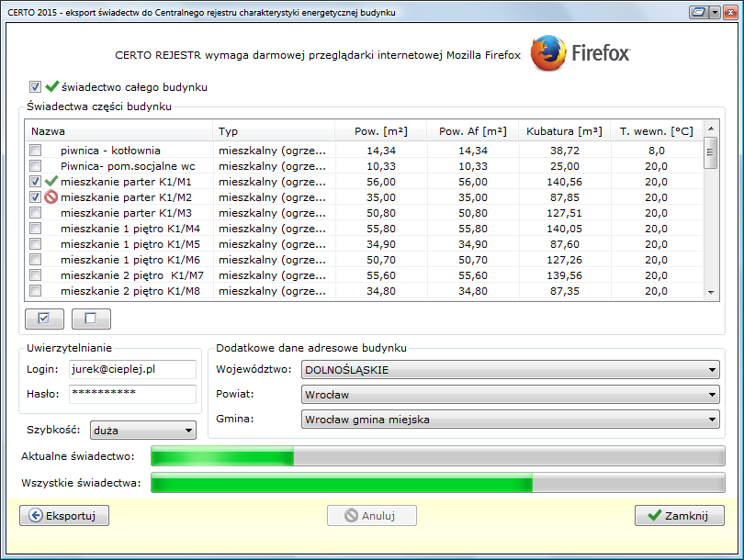Click the Eksportuj button
This screenshot has width=744, height=560.
tap(64, 515)
